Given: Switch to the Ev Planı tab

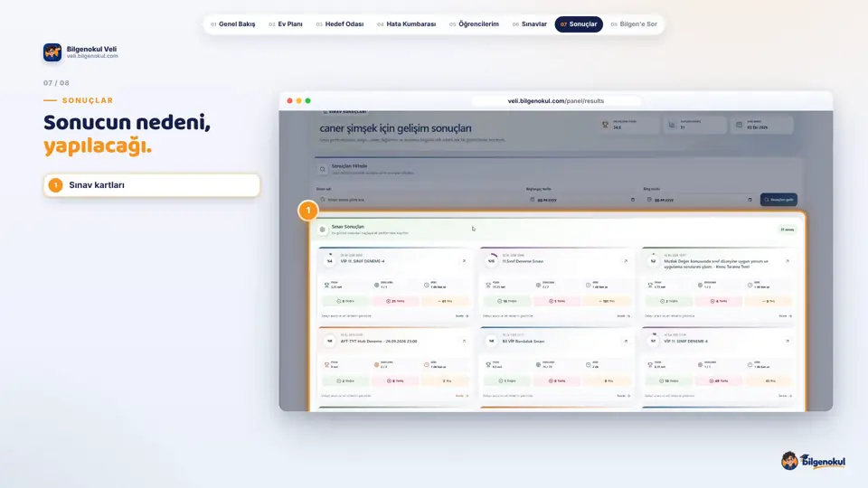Looking at the screenshot, I should [286, 24].
